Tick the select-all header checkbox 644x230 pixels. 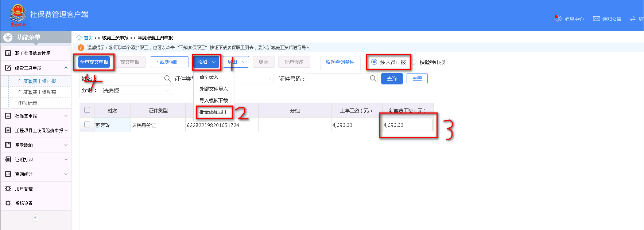87,110
